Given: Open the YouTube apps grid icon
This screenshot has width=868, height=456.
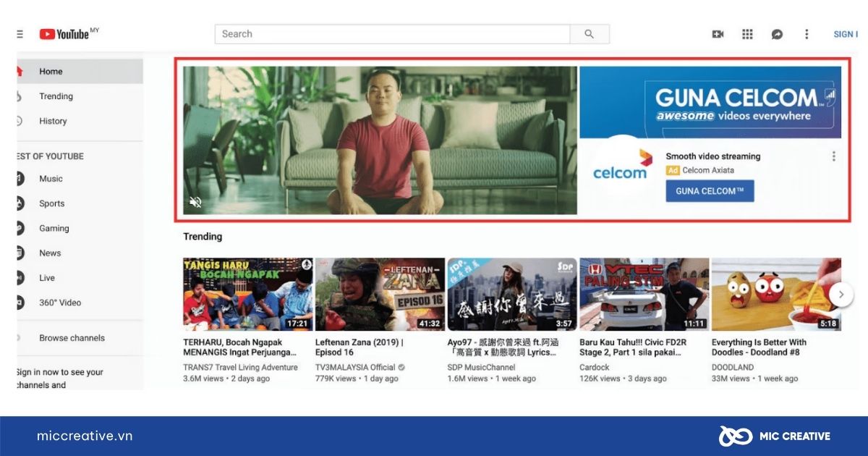Looking at the screenshot, I should tap(747, 34).
